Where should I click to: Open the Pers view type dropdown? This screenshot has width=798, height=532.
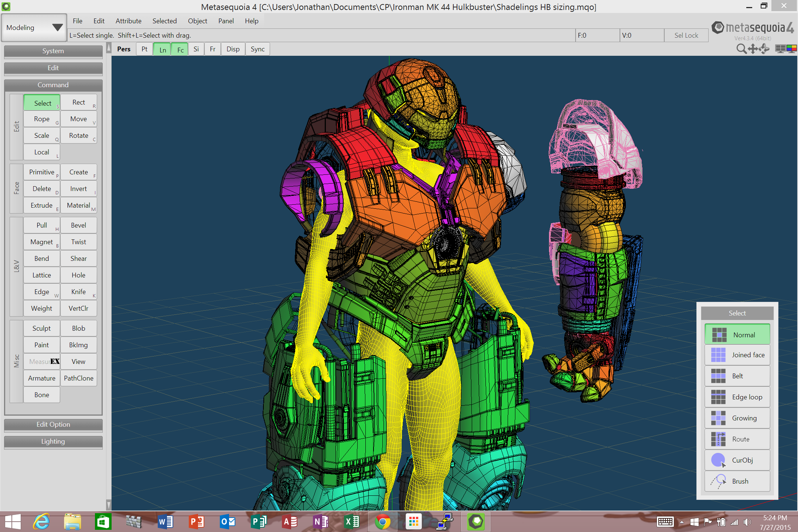[124, 49]
